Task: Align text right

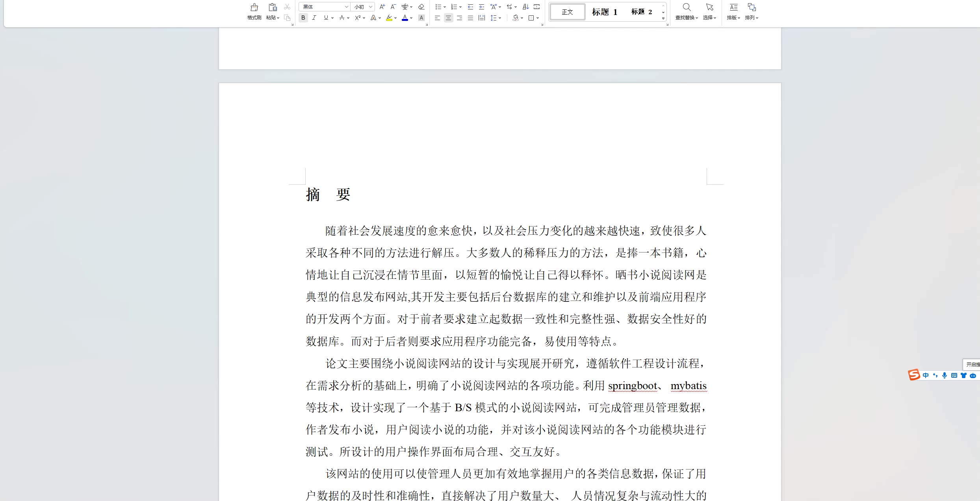Action: (x=459, y=18)
